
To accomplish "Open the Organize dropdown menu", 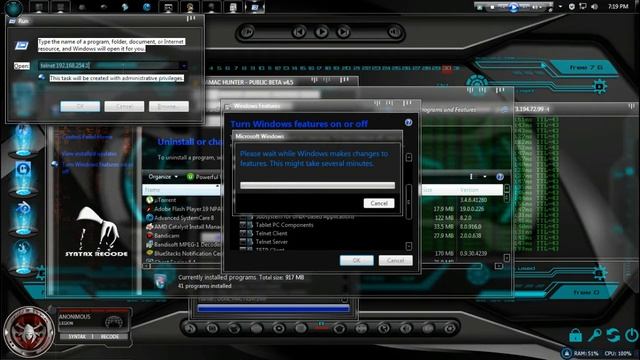I will click(x=163, y=177).
